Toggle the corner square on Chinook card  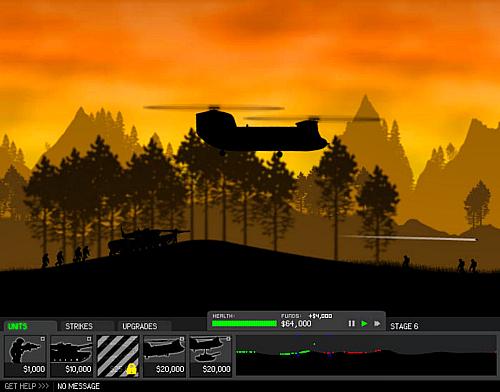182,339
